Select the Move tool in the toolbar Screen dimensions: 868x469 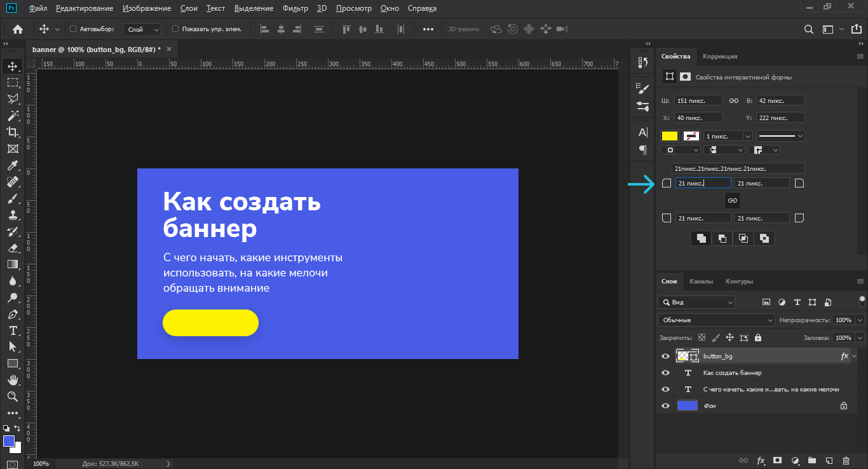tap(12, 66)
